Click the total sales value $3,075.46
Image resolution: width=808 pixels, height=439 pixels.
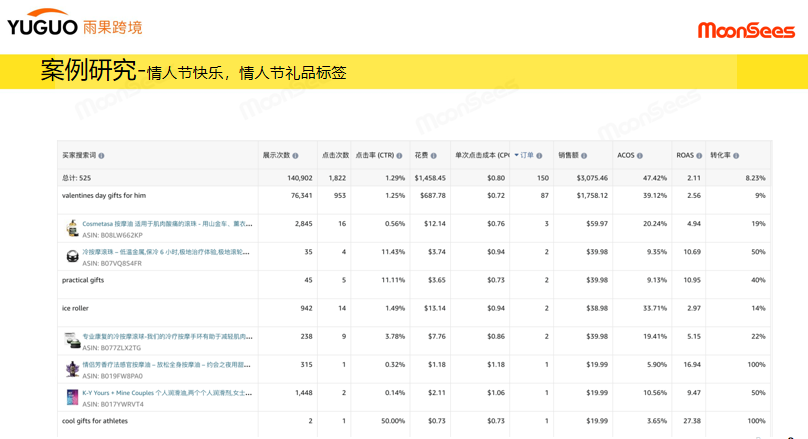(592, 178)
